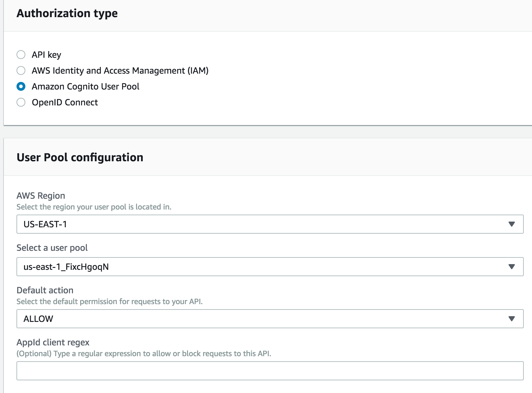
Task: Select the API key radio button
Action: pyautogui.click(x=21, y=55)
